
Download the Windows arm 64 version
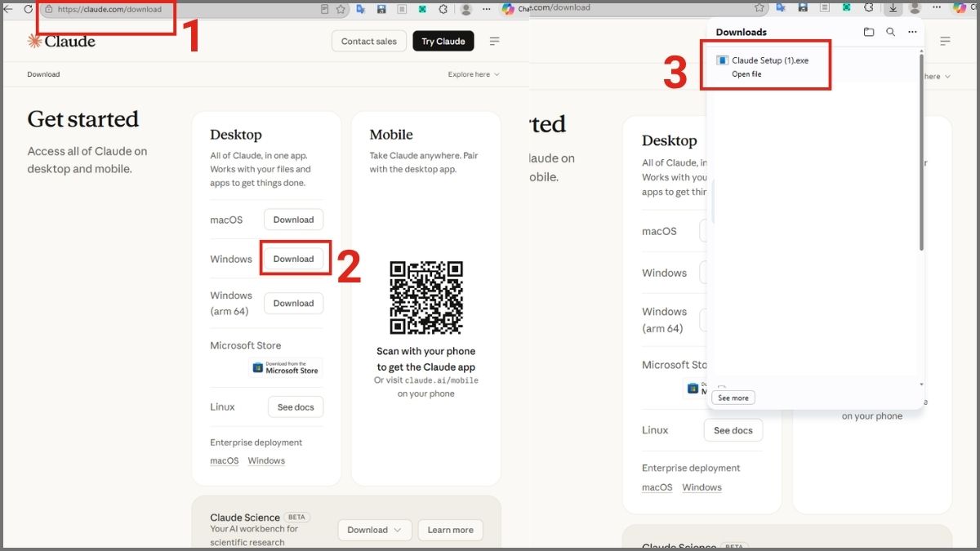[x=293, y=303]
